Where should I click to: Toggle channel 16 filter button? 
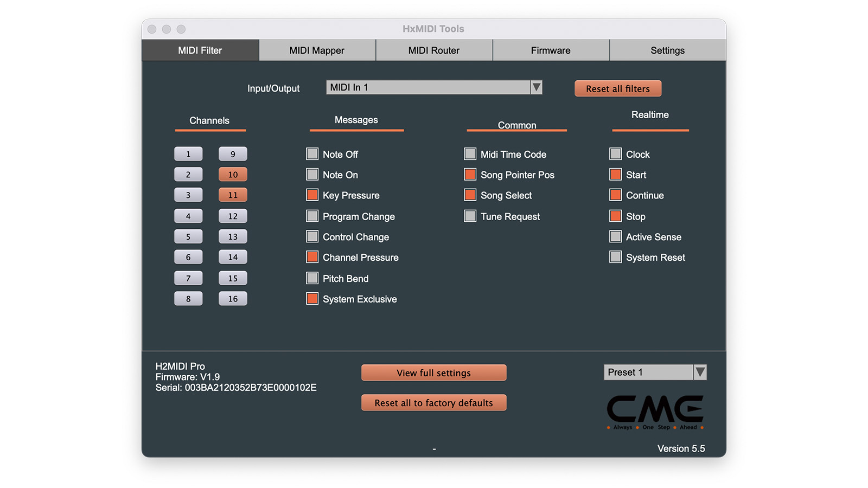(x=233, y=299)
